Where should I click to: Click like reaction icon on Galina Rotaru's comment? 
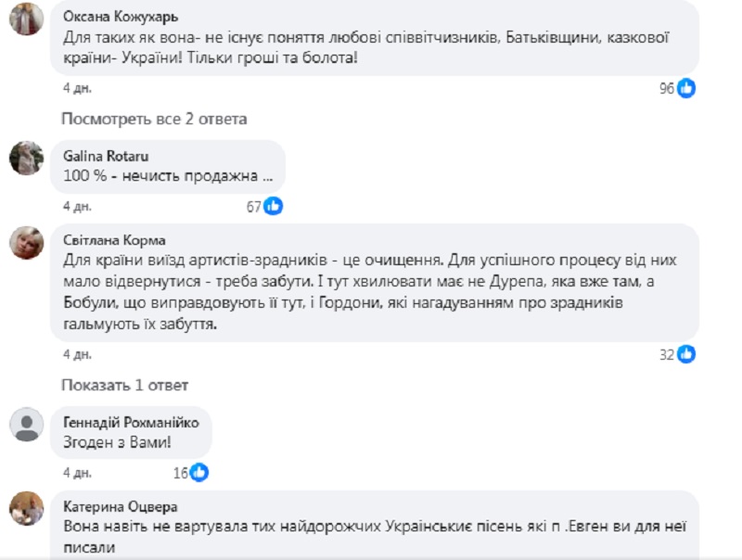pyautogui.click(x=273, y=206)
